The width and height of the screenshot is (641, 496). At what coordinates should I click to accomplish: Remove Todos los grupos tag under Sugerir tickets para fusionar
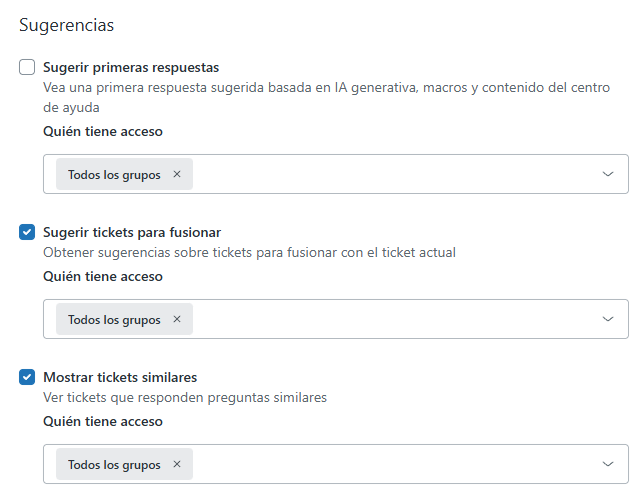(177, 319)
